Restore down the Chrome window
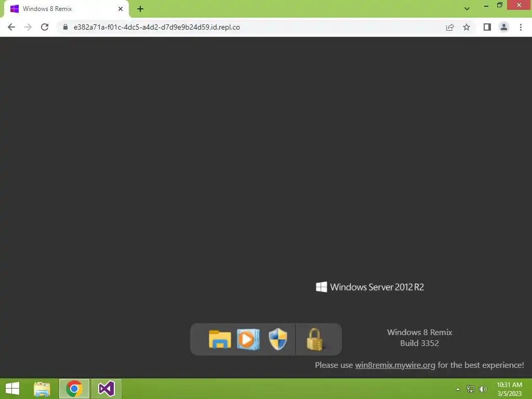 (499, 5)
